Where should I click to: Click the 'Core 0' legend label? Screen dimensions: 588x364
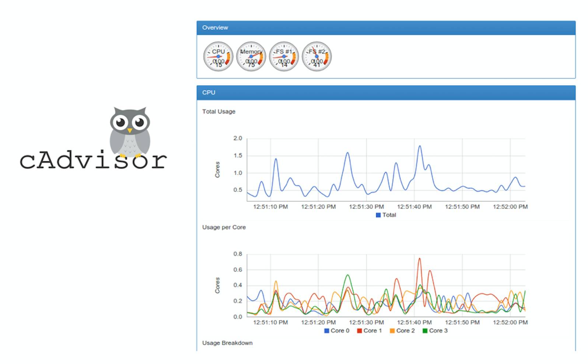(340, 331)
